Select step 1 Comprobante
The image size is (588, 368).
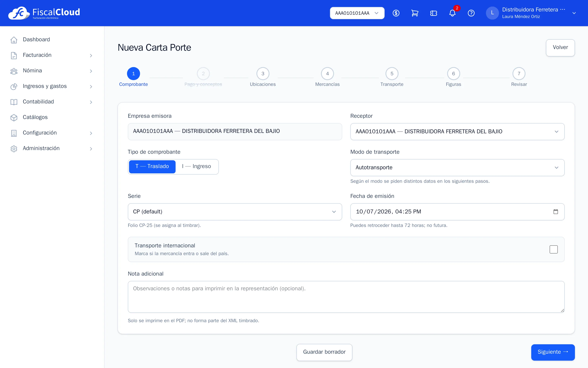[133, 77]
